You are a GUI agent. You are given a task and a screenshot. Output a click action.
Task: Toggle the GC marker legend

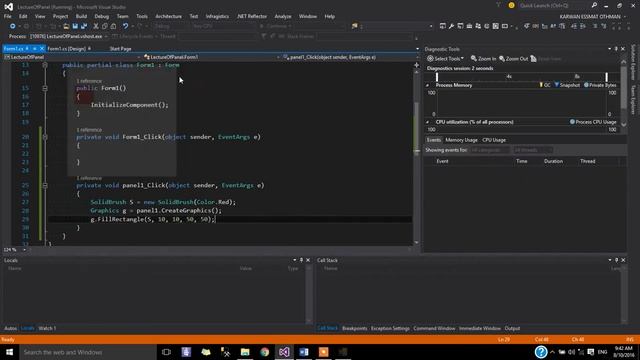[545, 85]
